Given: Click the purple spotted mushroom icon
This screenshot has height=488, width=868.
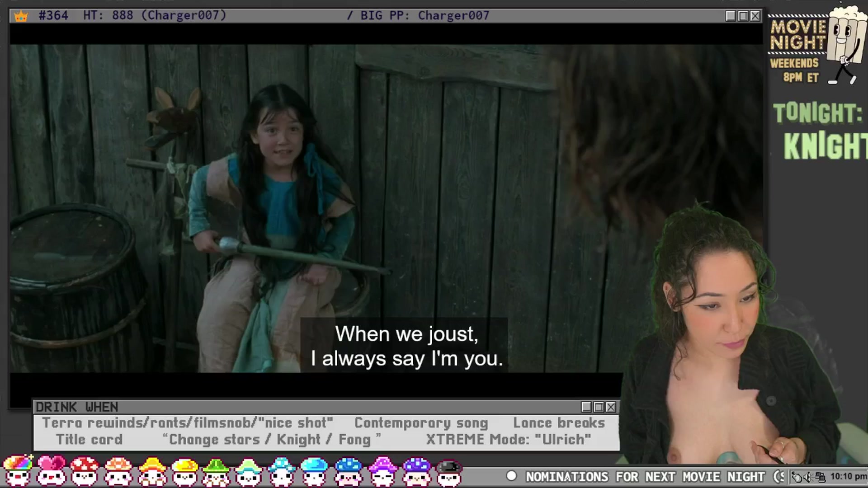Looking at the screenshot, I should (x=416, y=471).
